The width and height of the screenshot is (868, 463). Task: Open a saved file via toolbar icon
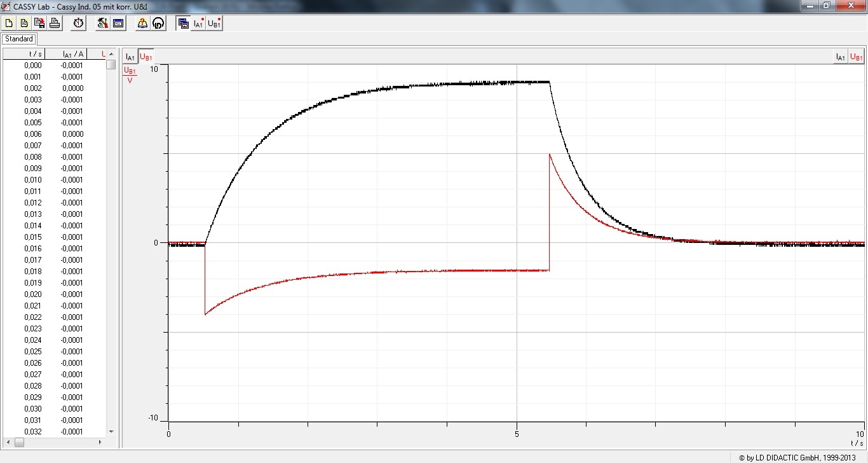point(24,24)
